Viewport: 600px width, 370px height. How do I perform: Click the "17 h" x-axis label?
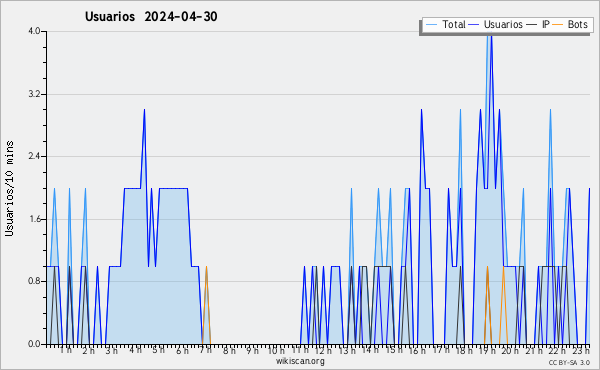coord(441,350)
